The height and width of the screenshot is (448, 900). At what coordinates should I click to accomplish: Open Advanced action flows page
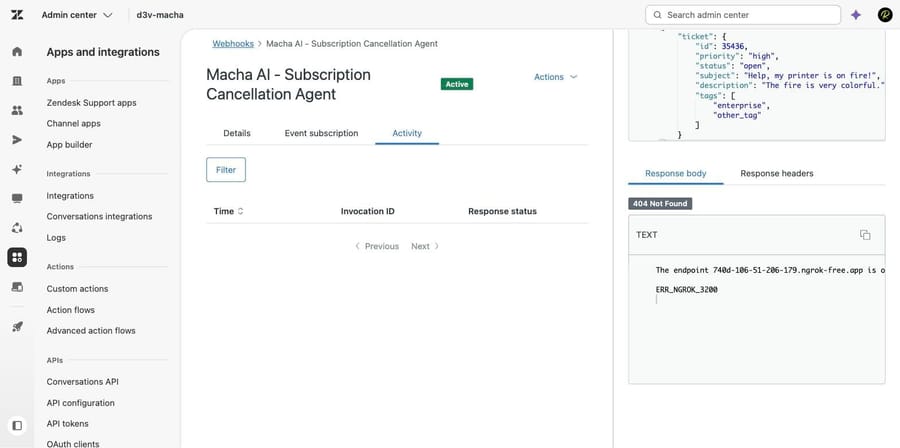(91, 330)
